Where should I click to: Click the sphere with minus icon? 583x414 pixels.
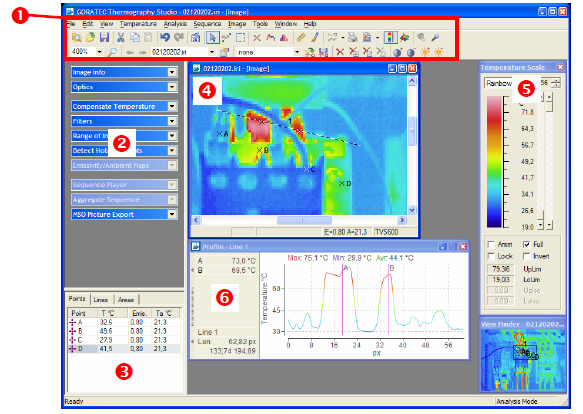pyautogui.click(x=410, y=52)
